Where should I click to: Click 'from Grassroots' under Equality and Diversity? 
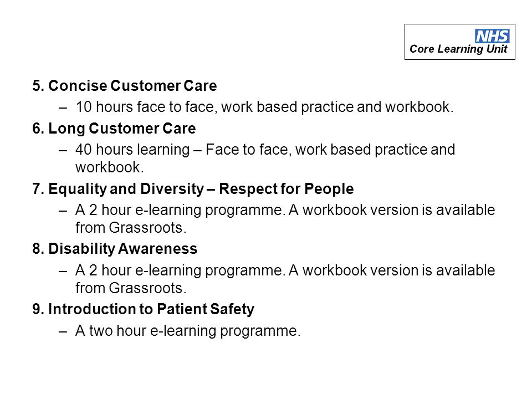pos(131,228)
